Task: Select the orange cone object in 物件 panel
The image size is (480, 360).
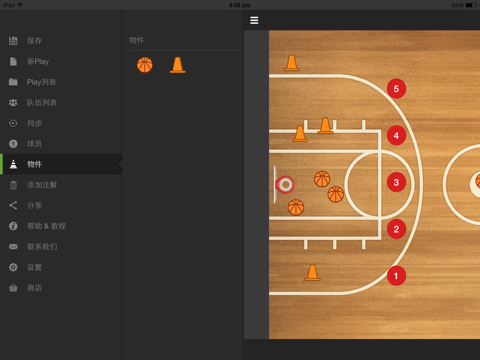Action: coord(177,65)
